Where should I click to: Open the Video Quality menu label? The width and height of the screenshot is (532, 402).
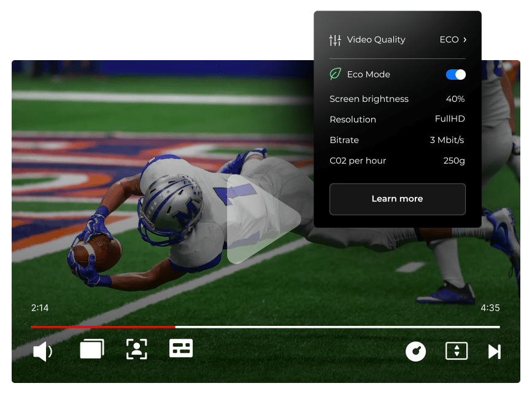(x=376, y=40)
